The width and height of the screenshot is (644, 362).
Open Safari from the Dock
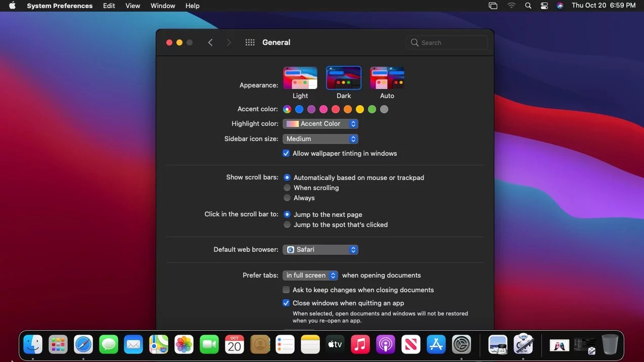tap(83, 344)
